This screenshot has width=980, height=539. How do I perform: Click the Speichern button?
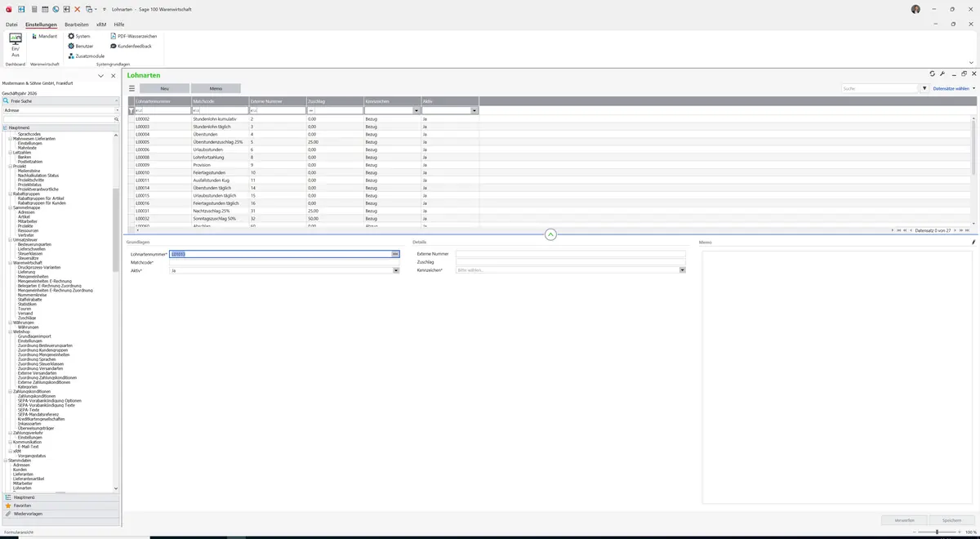pyautogui.click(x=951, y=520)
